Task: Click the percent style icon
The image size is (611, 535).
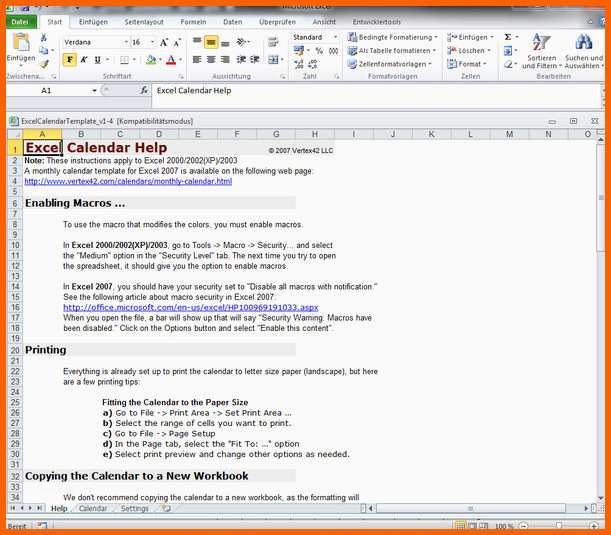Action: click(319, 51)
